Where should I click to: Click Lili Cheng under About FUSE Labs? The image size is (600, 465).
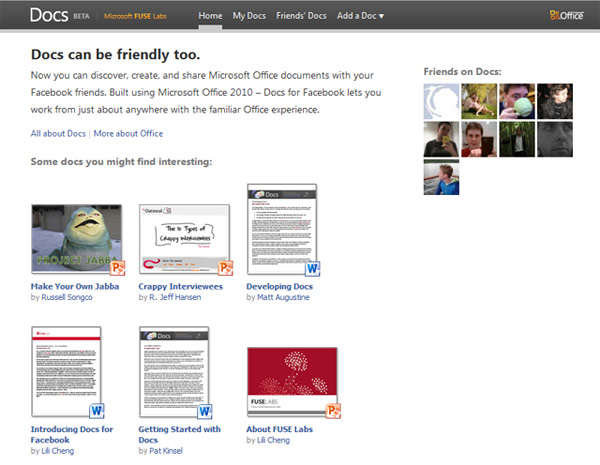tap(273, 440)
